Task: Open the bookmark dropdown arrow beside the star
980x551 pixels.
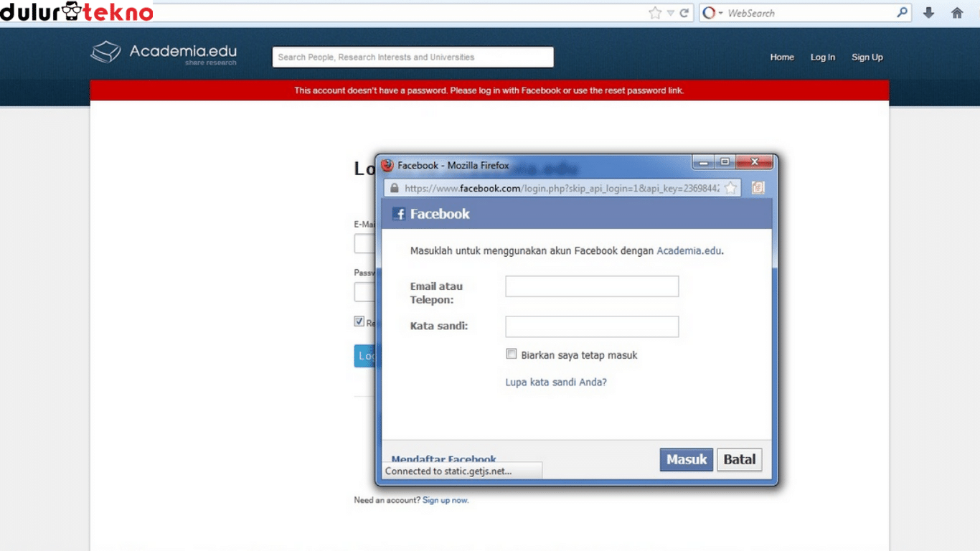Action: (x=671, y=13)
